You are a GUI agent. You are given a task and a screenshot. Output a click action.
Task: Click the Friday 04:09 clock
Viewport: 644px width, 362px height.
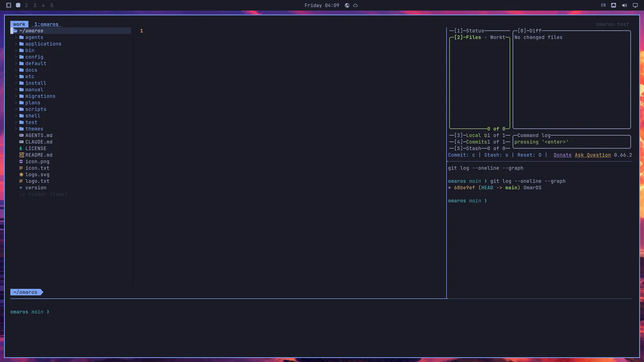tap(322, 5)
